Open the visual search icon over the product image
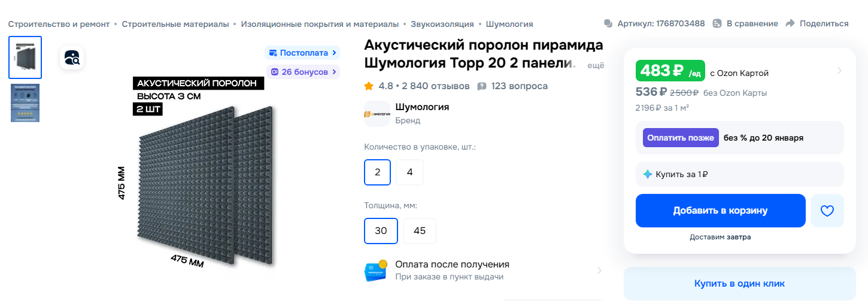 (x=72, y=57)
